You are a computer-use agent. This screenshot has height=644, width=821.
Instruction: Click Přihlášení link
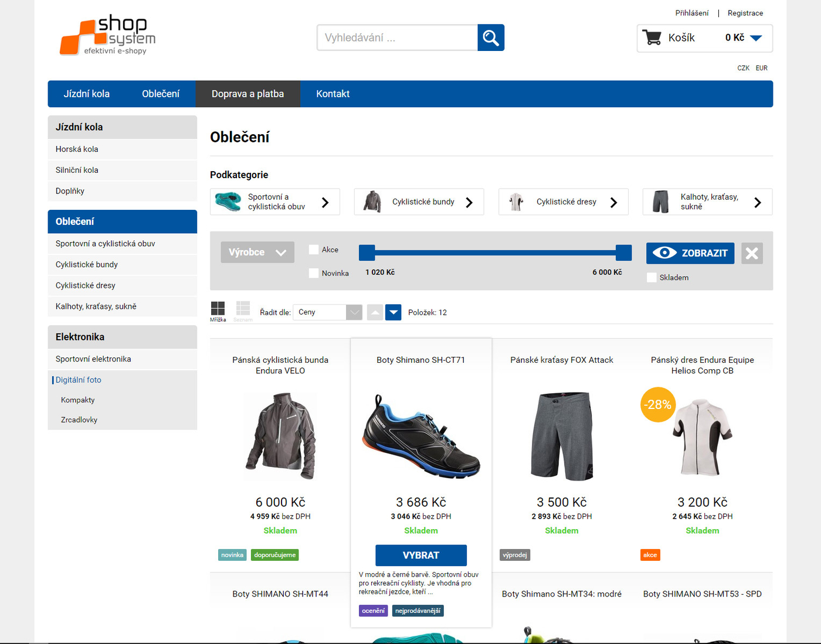[692, 13]
